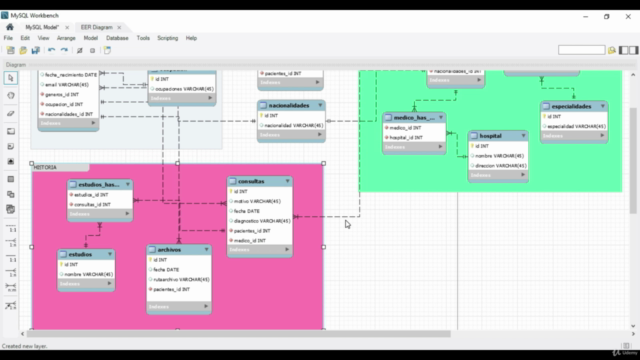Select the eraser delete tool

pyautogui.click(x=11, y=113)
